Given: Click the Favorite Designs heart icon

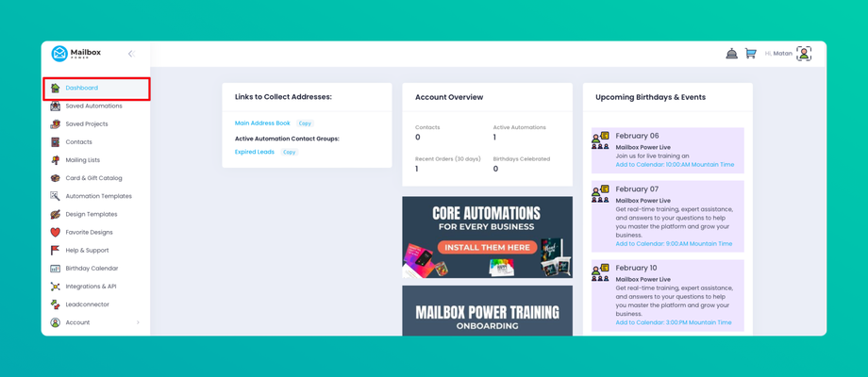Looking at the screenshot, I should 55,232.
